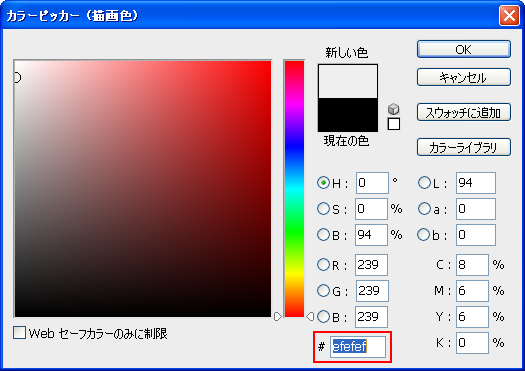This screenshot has height=371, width=525.
Task: Click the vertical hue slider bar
Action: click(294, 189)
